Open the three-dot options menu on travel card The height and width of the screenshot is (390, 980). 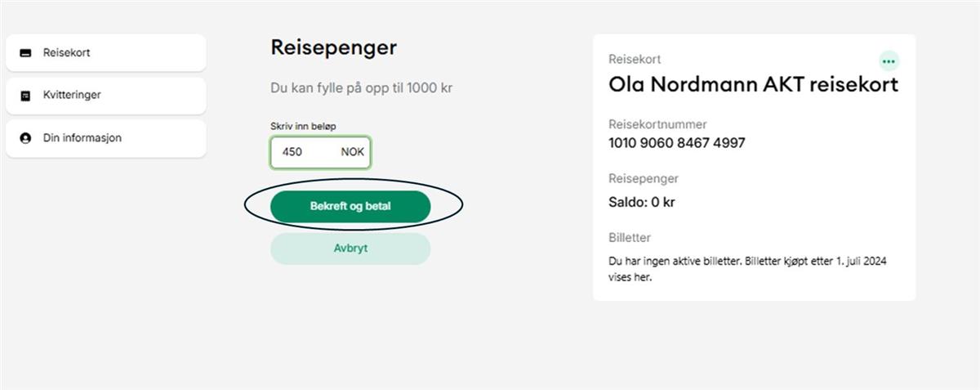[889, 61]
